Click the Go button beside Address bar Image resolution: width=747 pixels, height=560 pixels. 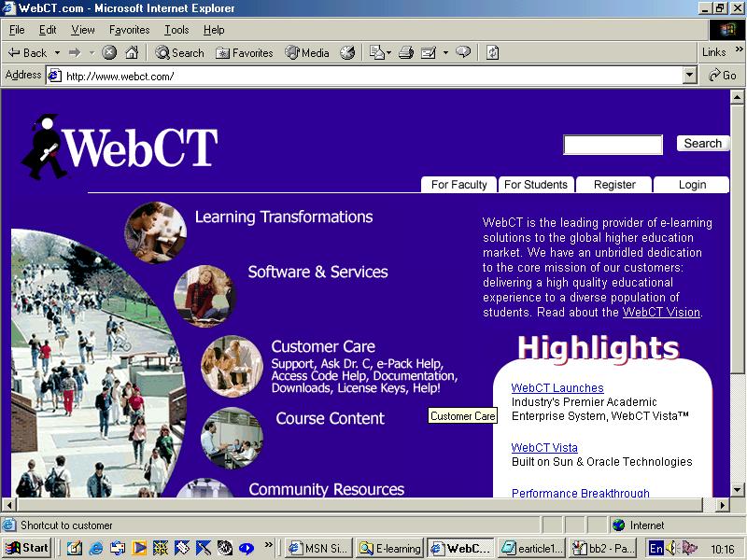coord(722,76)
